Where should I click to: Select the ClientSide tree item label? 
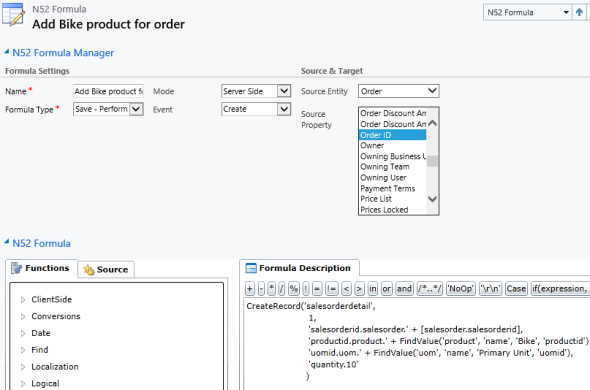[52, 300]
